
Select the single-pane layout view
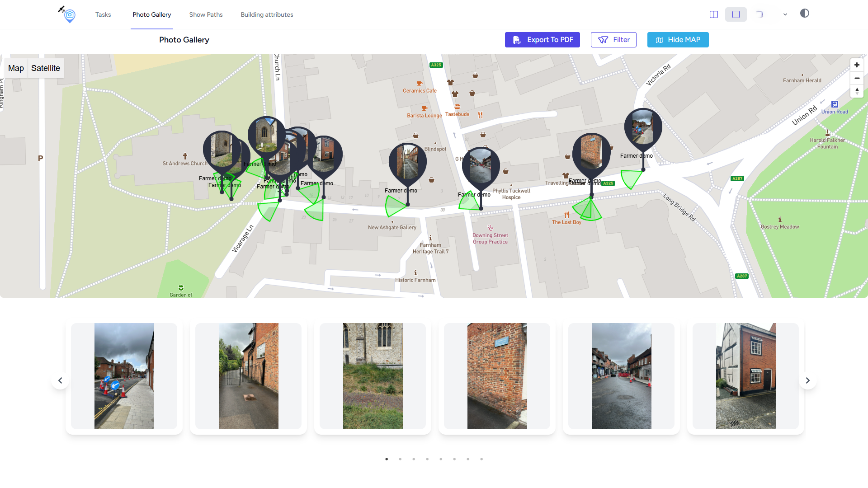[x=736, y=14]
